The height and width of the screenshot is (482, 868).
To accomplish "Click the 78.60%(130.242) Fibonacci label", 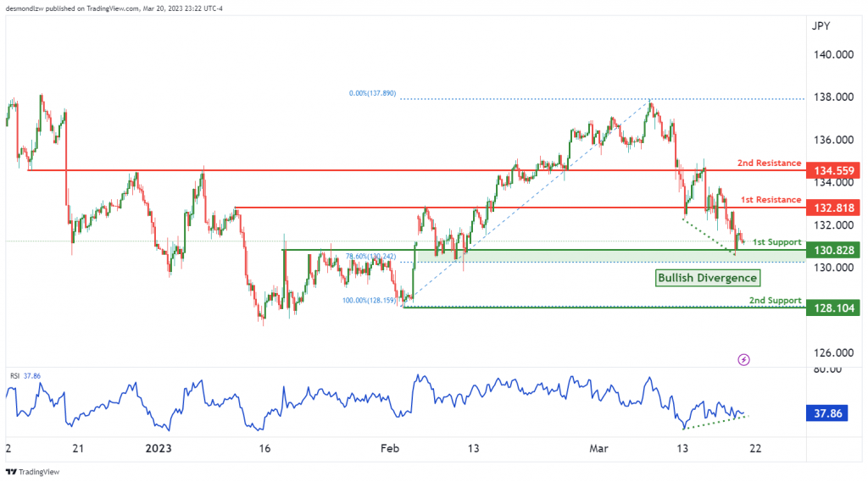I will pyautogui.click(x=371, y=257).
